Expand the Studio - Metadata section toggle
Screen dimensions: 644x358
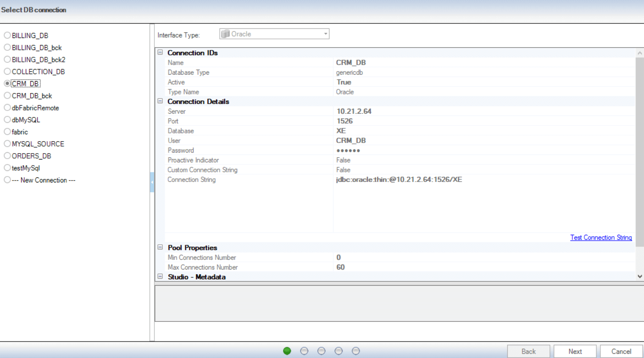pos(160,276)
